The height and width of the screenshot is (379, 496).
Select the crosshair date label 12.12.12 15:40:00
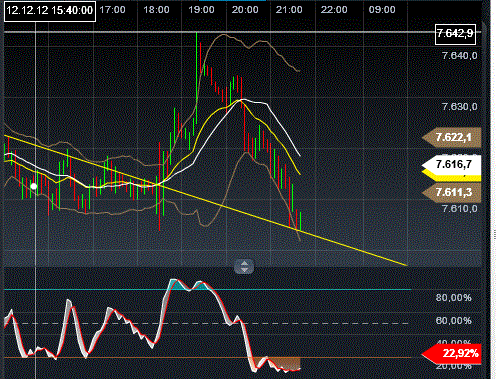pos(50,11)
